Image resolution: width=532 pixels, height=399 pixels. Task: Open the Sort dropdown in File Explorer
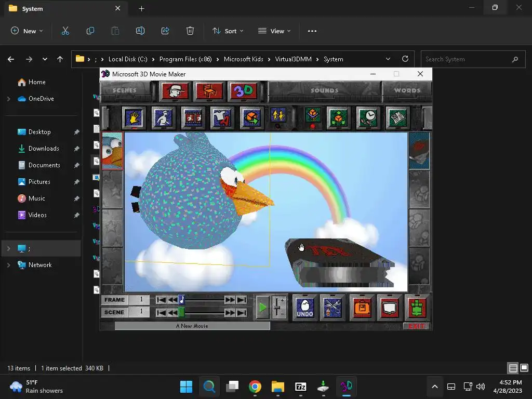coord(228,31)
